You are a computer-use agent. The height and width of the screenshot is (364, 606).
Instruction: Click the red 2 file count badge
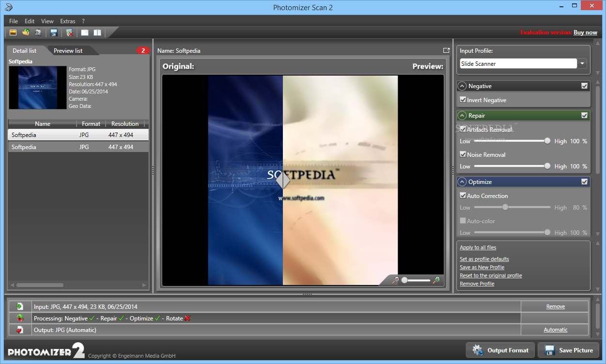[143, 50]
